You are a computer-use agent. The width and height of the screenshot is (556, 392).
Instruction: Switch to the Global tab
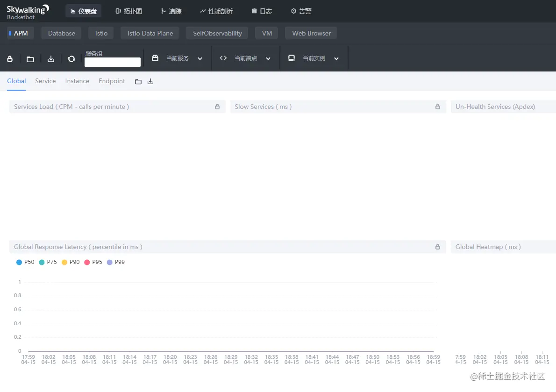16,81
